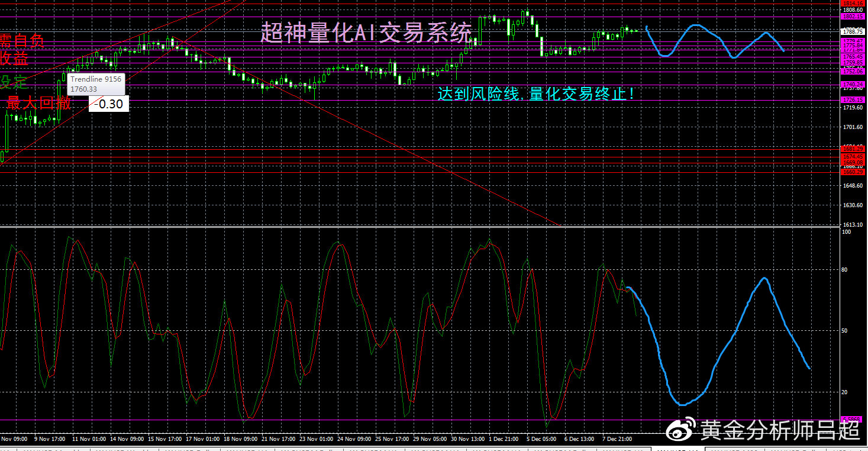
Task: Click the 1808.60 price scale value
Action: coord(853,10)
